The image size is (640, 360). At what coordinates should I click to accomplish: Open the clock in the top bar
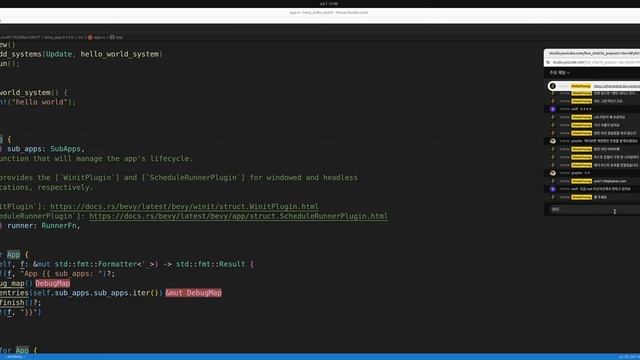329,4
